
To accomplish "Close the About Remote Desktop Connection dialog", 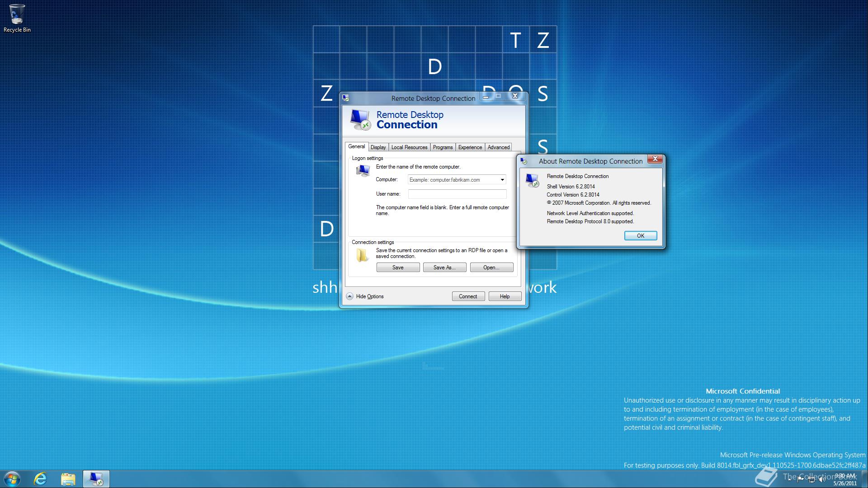I will tap(655, 159).
